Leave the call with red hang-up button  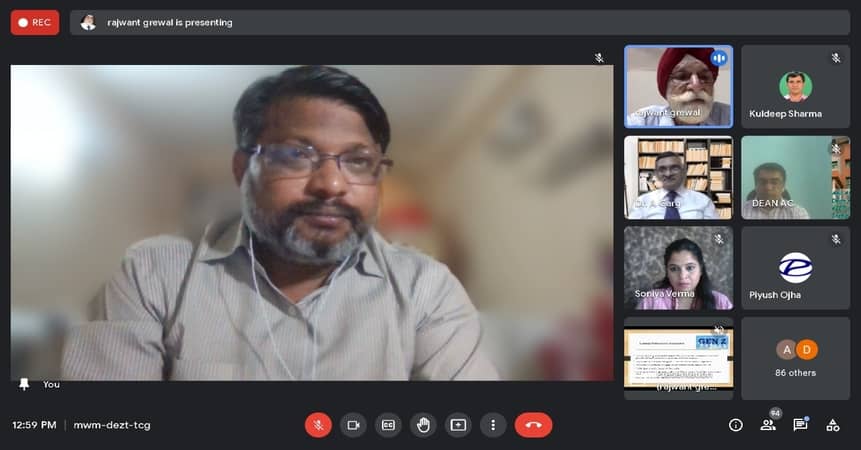click(x=533, y=425)
